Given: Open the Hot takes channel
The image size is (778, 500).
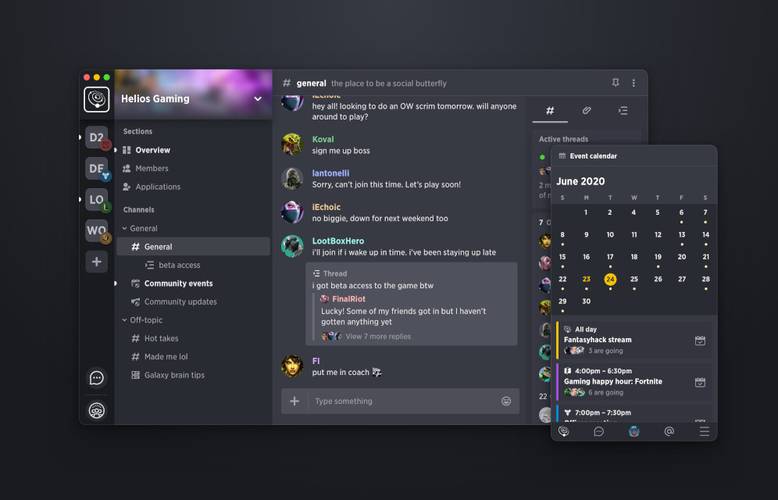Looking at the screenshot, I should click(154, 338).
